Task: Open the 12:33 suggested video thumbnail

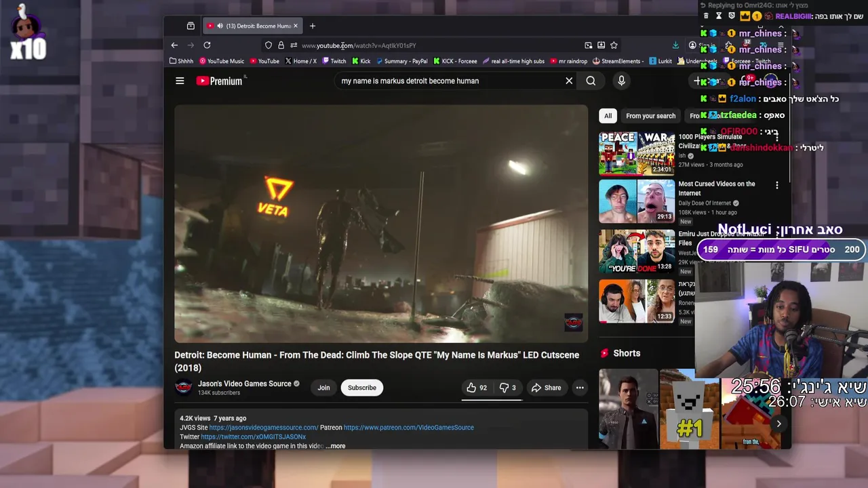Action: [x=637, y=301]
